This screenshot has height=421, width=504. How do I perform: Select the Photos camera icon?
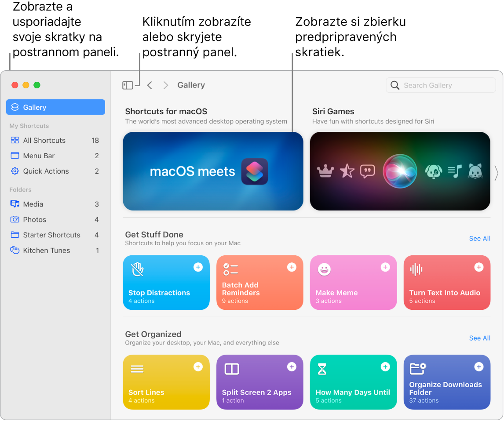click(15, 219)
